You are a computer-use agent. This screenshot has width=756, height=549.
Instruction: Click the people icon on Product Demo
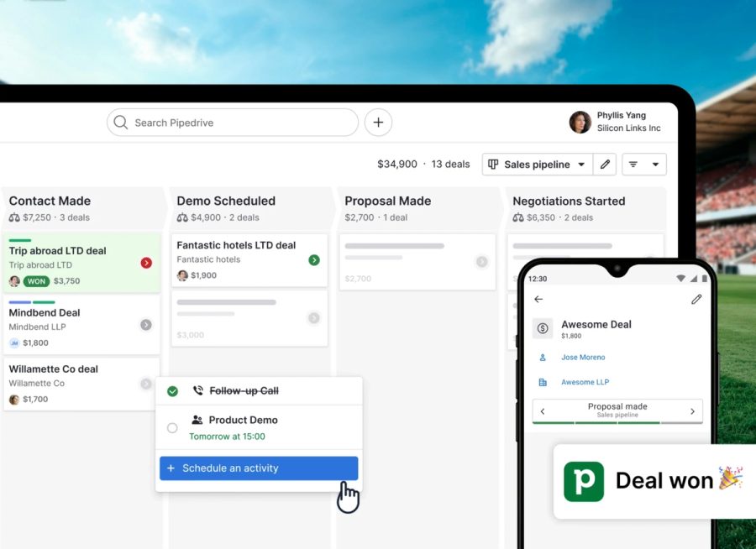pyautogui.click(x=197, y=420)
